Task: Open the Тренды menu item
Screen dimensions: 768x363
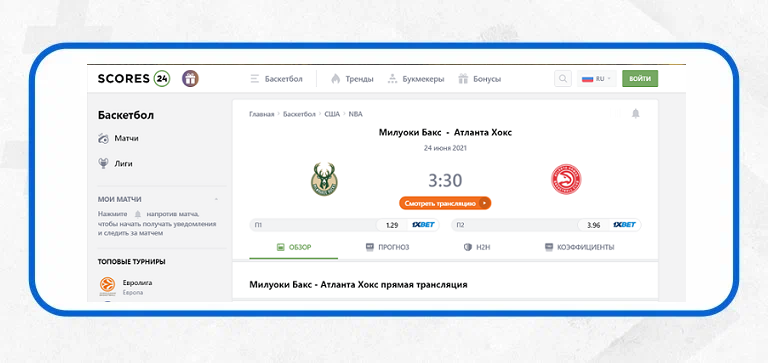Action: [352, 79]
